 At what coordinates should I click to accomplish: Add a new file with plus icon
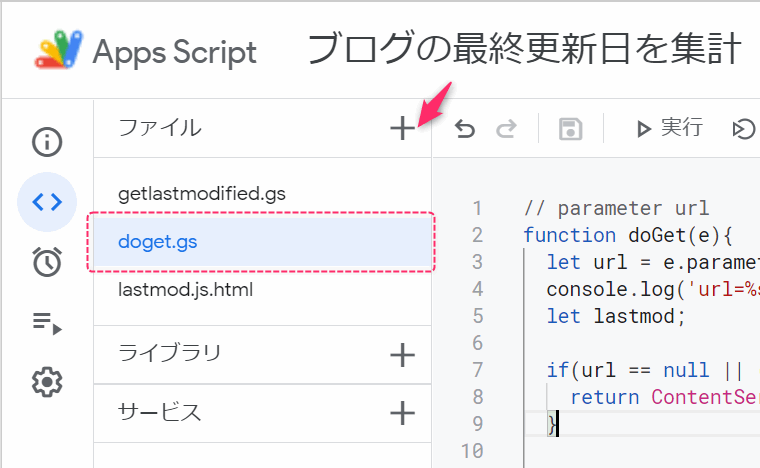click(402, 128)
